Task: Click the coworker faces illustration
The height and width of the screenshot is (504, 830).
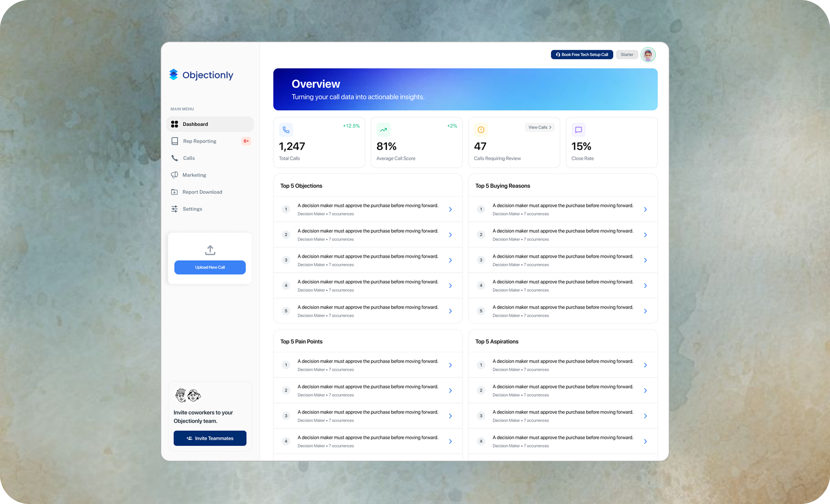Action: click(x=188, y=395)
